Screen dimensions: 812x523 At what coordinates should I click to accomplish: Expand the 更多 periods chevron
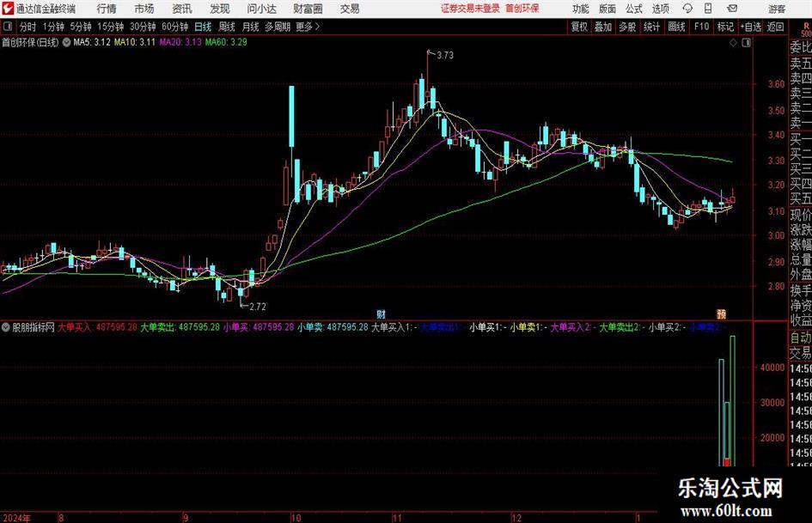pyautogui.click(x=318, y=27)
